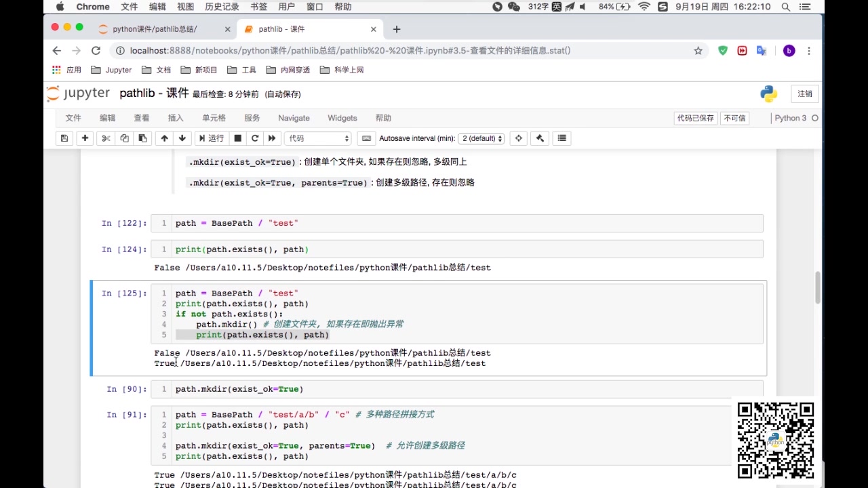The width and height of the screenshot is (868, 488).
Task: Click the hammer toolbar icon
Action: coord(540,138)
